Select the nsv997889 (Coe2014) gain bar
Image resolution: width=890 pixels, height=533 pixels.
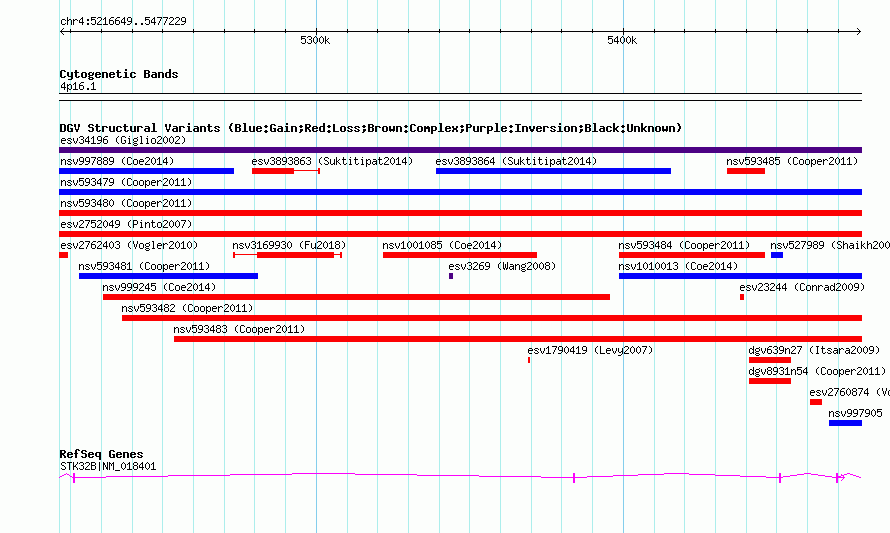click(x=146, y=171)
